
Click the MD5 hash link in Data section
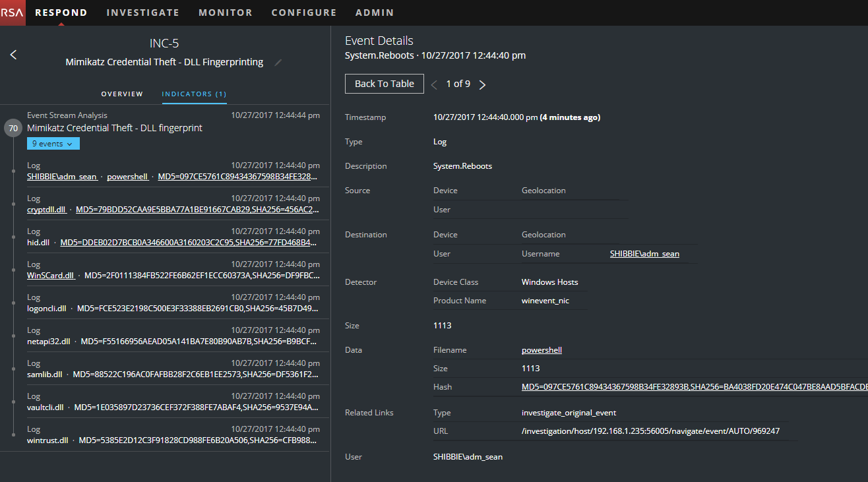693,387
